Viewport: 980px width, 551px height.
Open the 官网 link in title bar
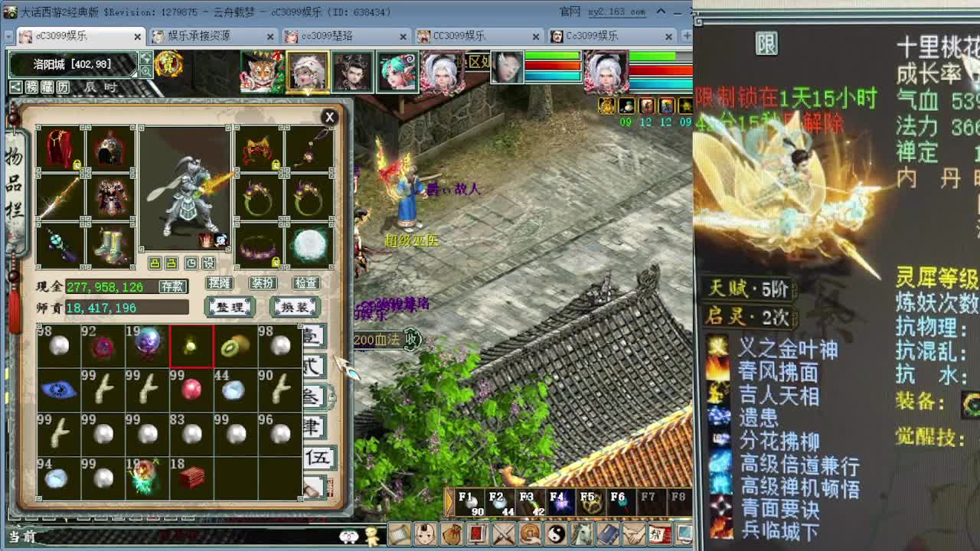570,11
